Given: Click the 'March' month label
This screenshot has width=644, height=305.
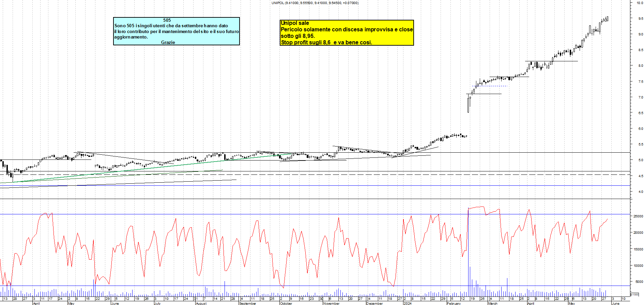Looking at the screenshot, I should [x=493, y=303].
